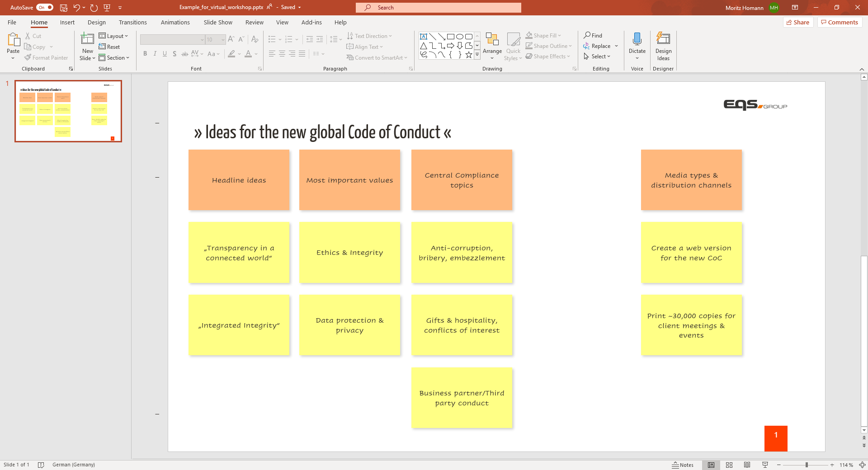
Task: Switch to Reading View icon
Action: click(747, 465)
